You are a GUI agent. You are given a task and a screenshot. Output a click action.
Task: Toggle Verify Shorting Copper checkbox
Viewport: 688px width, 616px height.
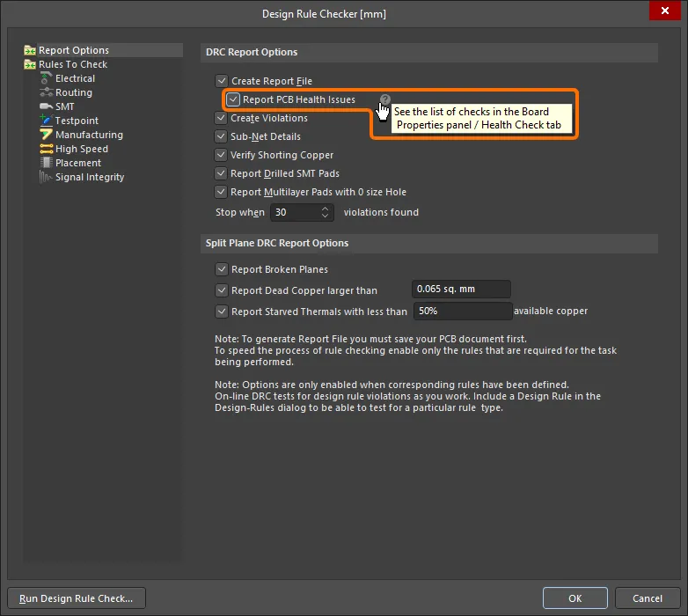[221, 154]
